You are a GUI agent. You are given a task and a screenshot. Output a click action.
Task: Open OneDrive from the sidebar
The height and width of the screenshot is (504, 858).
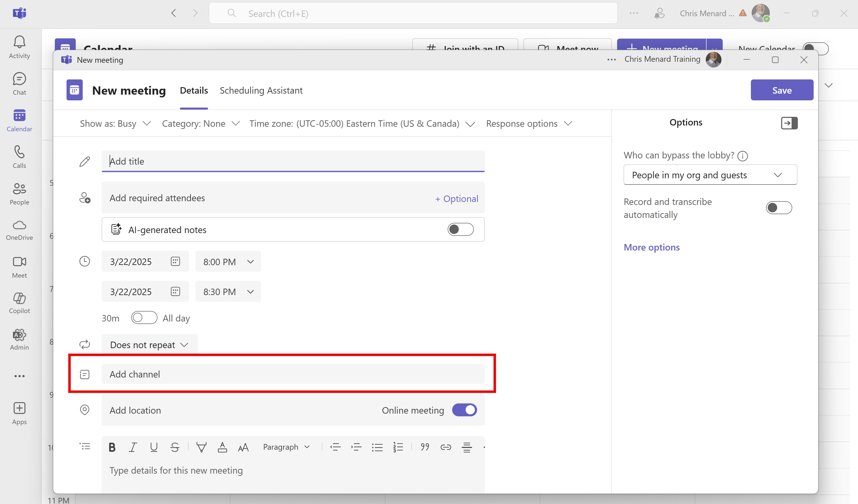tap(19, 230)
